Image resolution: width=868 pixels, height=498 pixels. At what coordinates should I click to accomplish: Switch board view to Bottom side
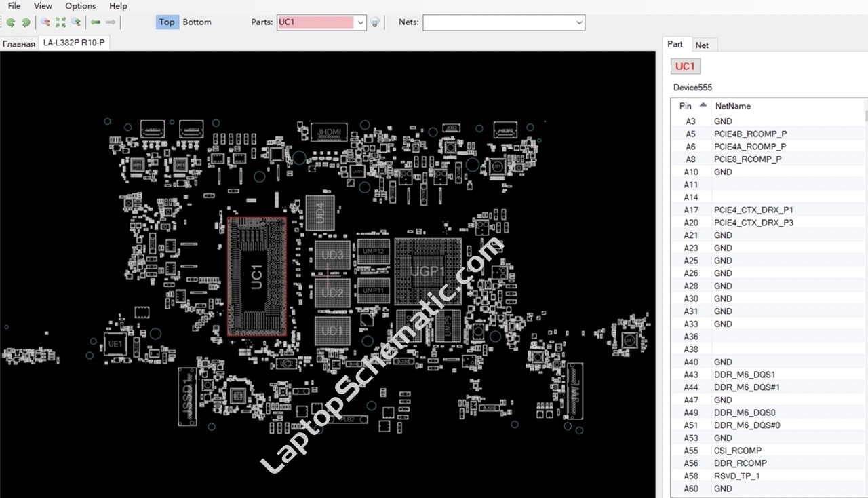coord(197,22)
